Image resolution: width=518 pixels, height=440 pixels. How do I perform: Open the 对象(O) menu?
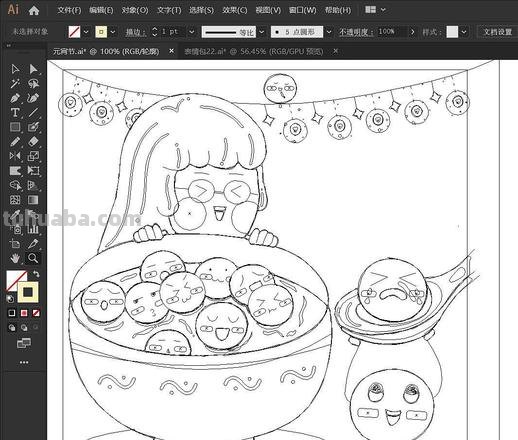135,10
